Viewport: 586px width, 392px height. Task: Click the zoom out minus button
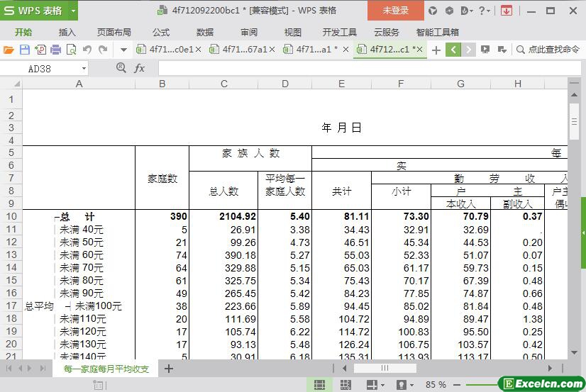click(457, 384)
